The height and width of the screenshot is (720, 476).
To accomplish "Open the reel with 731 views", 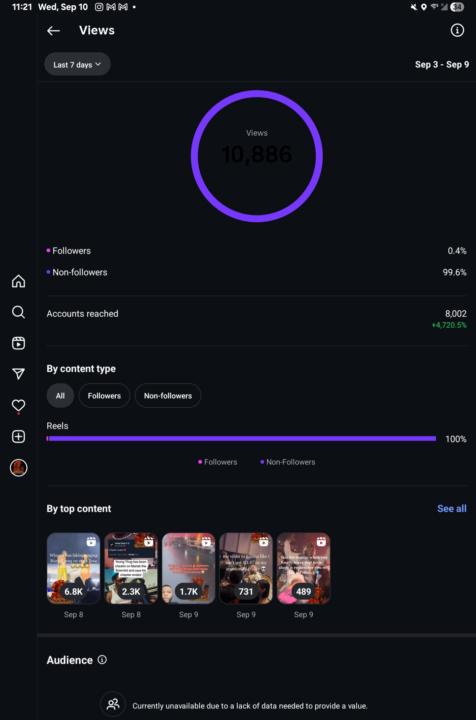I will tap(246, 568).
